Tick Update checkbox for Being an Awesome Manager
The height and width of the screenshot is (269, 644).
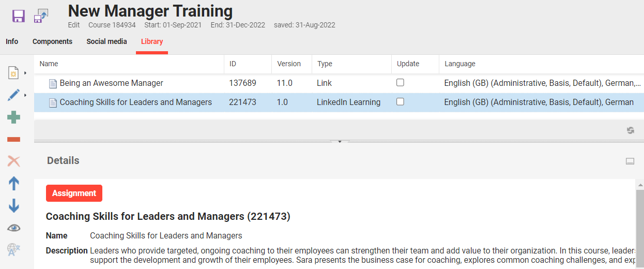pos(400,83)
